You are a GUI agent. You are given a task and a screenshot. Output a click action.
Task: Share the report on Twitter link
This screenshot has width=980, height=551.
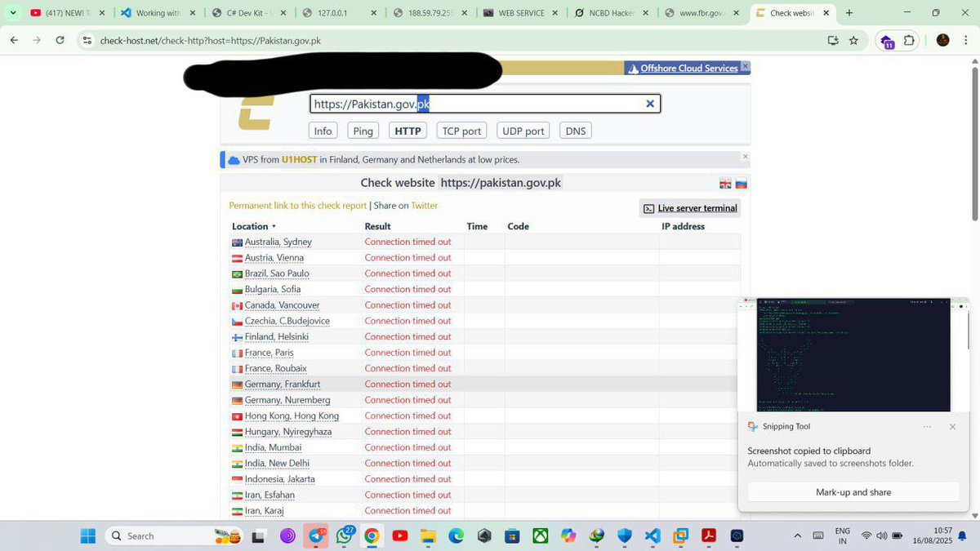pos(424,206)
